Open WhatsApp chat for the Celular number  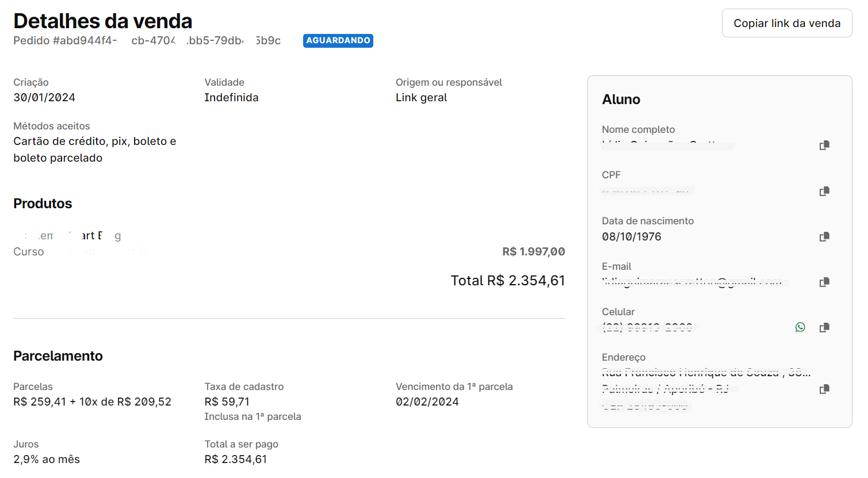coord(800,327)
